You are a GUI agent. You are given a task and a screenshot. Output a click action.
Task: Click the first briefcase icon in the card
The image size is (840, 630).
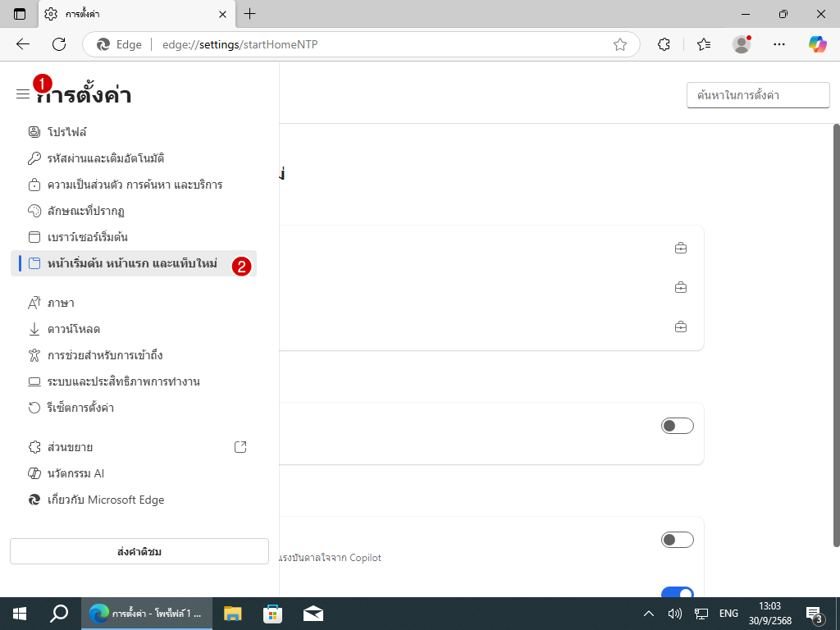click(680, 248)
